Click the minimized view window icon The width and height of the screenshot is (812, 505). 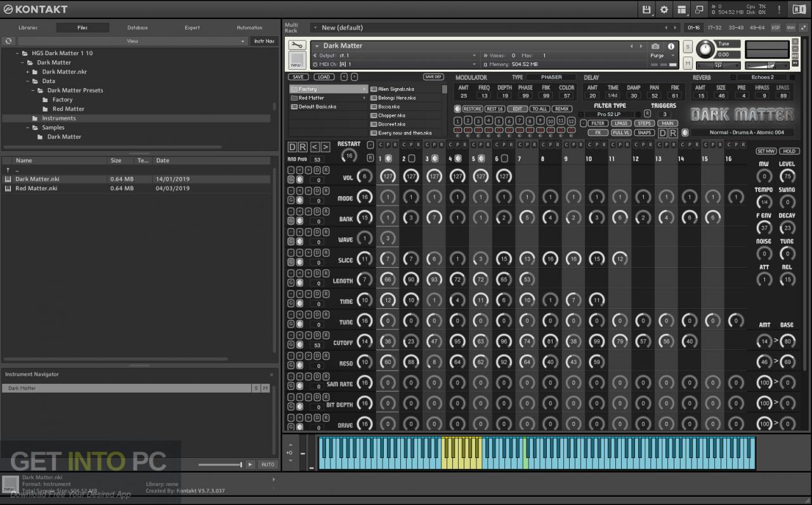(x=699, y=10)
